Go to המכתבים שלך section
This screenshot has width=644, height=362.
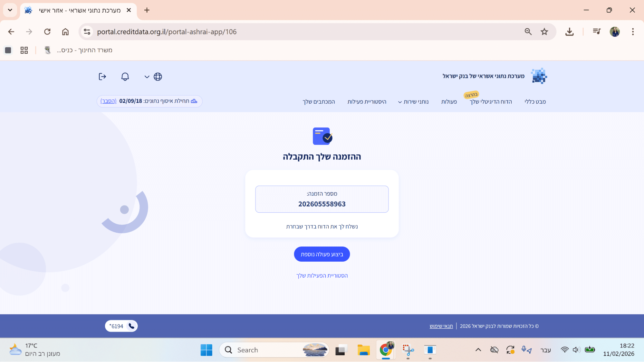(319, 102)
